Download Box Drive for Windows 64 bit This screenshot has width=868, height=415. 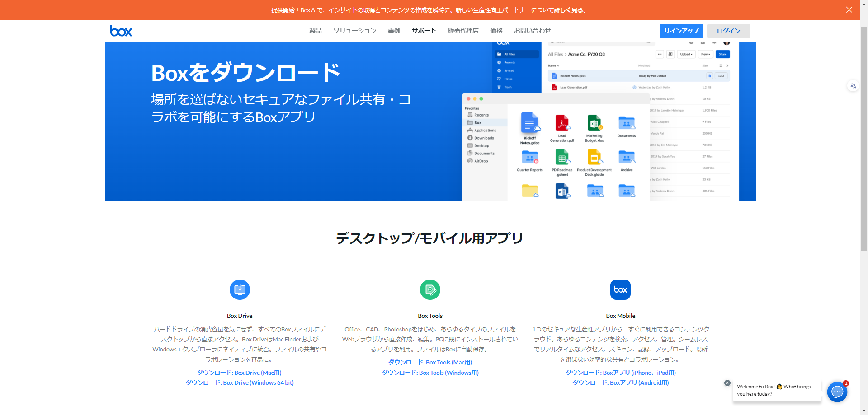240,382
